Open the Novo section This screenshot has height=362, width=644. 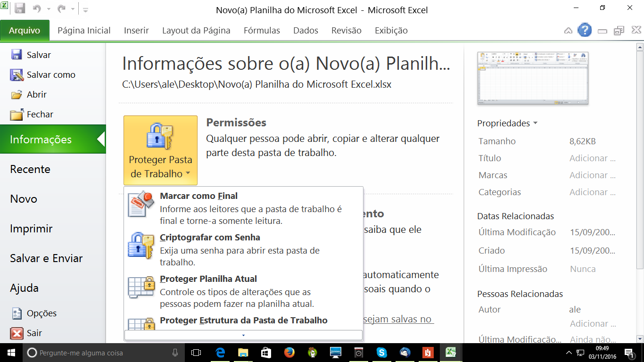(x=24, y=199)
